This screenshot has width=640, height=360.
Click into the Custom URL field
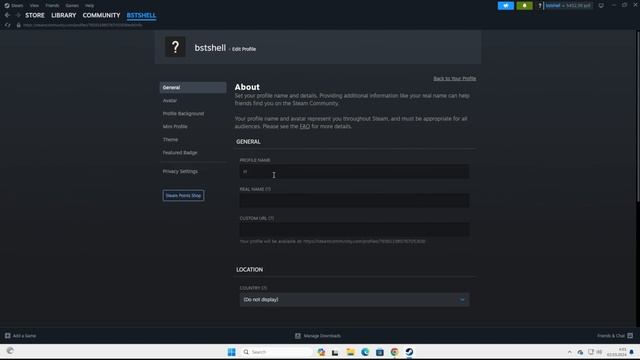point(354,229)
